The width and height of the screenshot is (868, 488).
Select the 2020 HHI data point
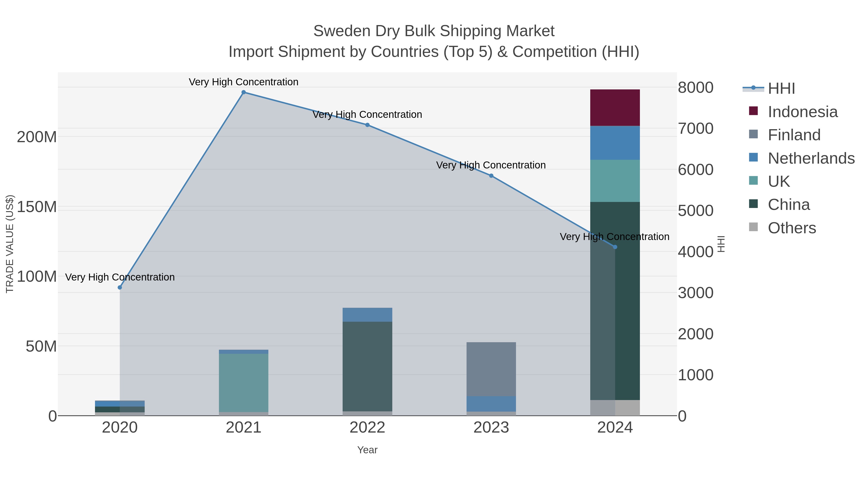coord(120,287)
